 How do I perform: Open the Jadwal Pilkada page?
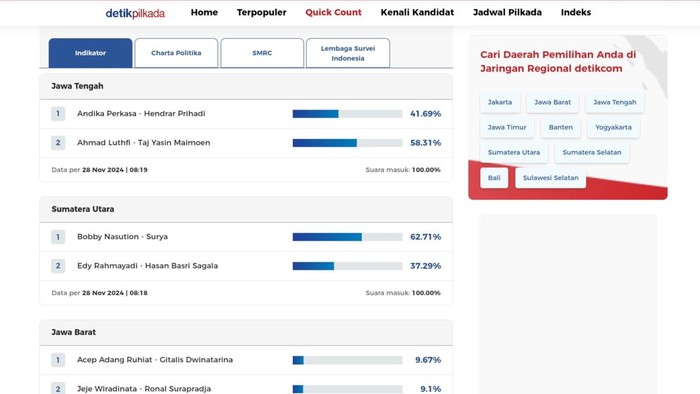[507, 12]
